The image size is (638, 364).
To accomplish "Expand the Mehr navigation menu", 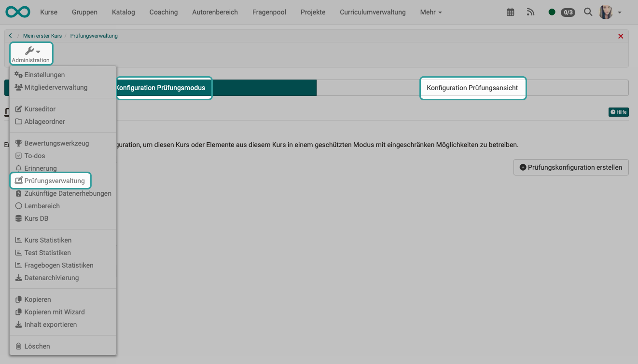I will (430, 12).
